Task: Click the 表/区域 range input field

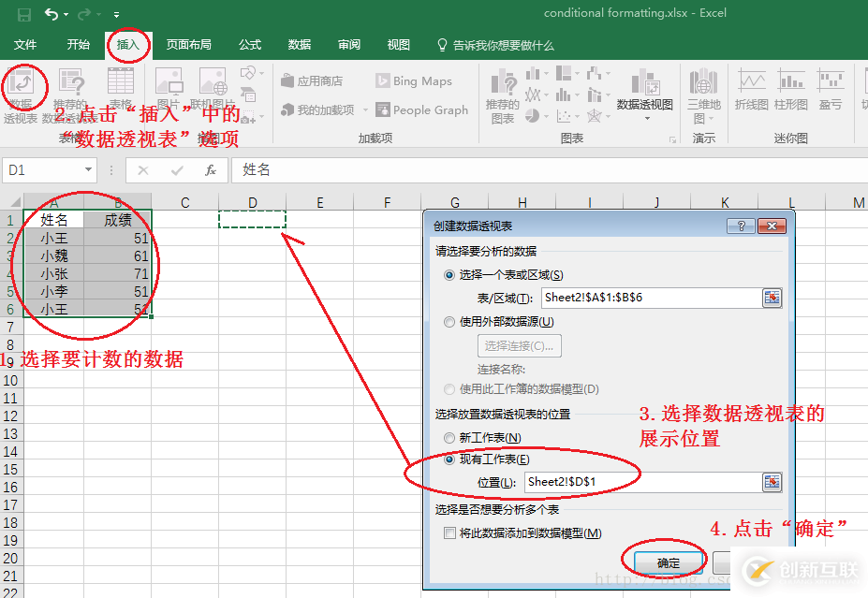Action: pos(652,298)
